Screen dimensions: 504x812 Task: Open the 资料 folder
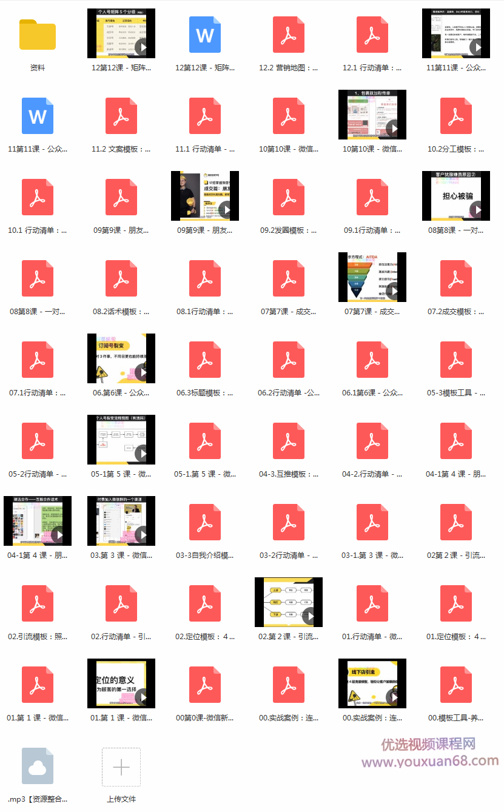[x=38, y=35]
